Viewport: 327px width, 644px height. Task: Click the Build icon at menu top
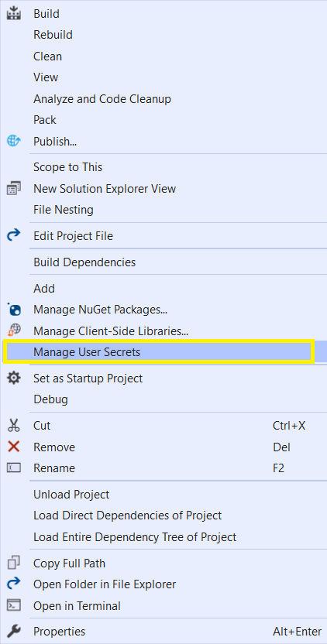[x=14, y=13]
